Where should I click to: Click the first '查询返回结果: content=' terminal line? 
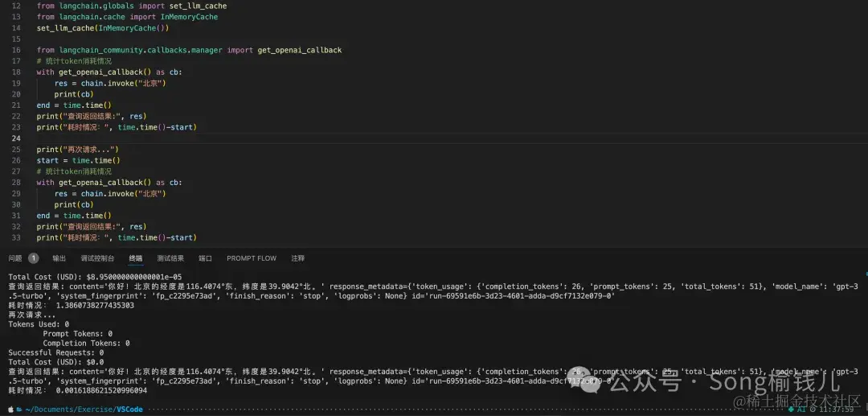[433, 290]
